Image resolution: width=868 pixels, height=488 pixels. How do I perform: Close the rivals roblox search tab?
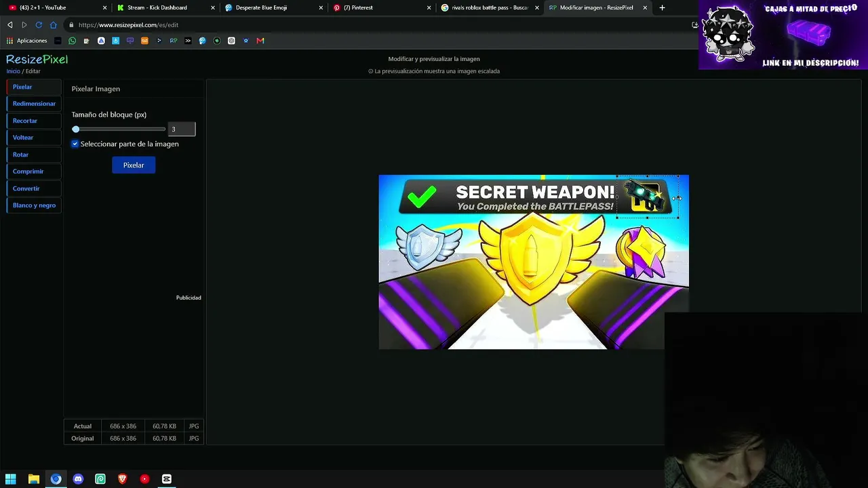(x=536, y=7)
